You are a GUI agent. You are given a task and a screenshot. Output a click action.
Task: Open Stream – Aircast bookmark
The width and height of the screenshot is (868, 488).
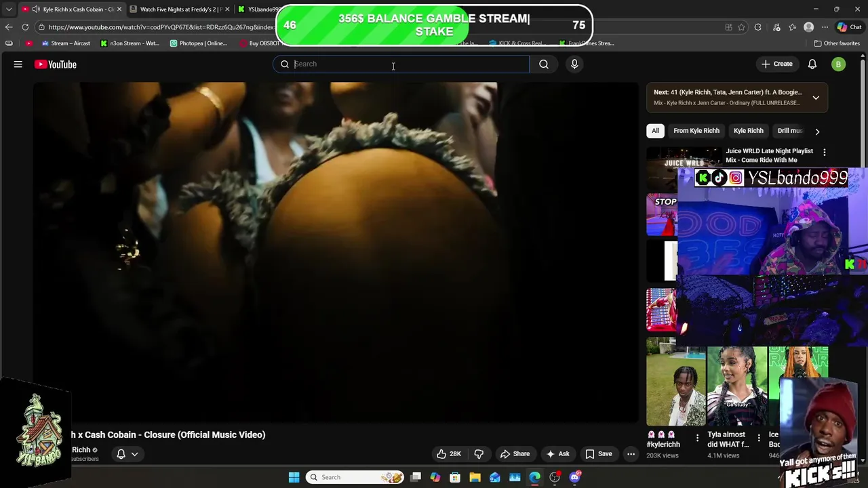66,43
